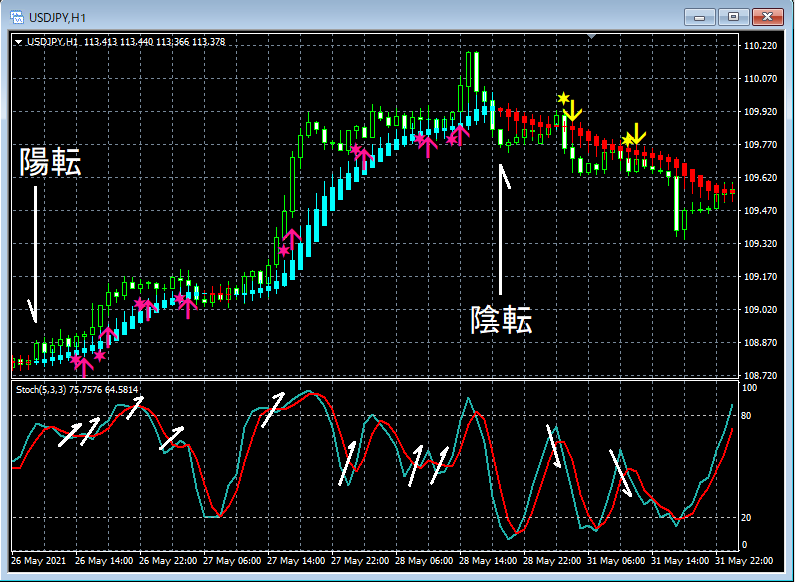The height and width of the screenshot is (582, 796).
Task: Click the stochastic scale value 80
Action: coord(746,416)
